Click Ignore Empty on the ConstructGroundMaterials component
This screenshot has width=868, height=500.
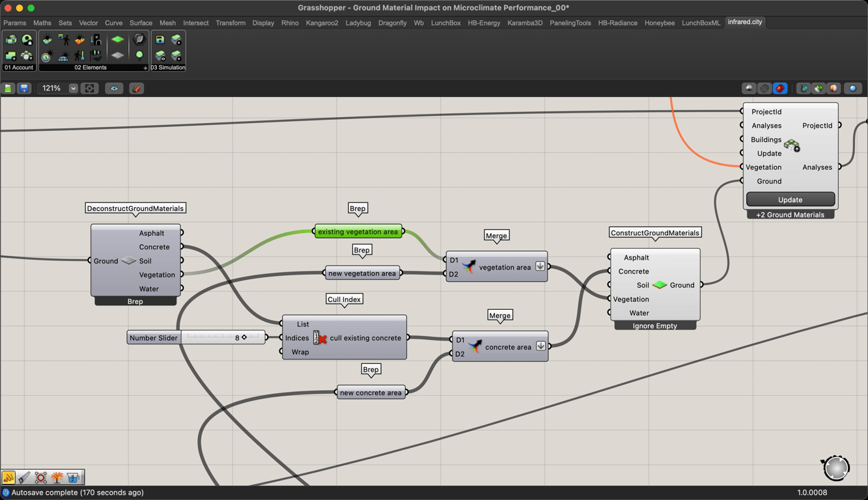(x=655, y=326)
